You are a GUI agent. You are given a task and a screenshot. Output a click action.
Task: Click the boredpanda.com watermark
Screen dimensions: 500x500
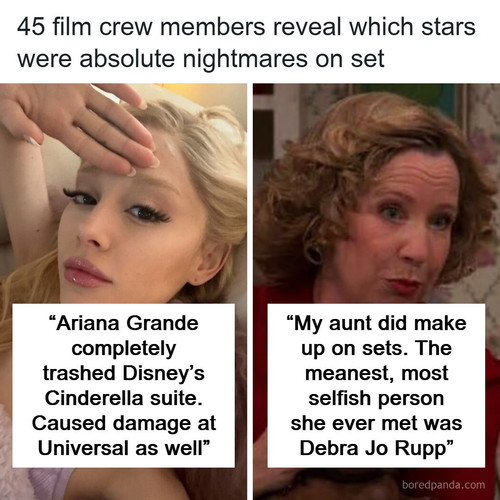pyautogui.click(x=444, y=484)
